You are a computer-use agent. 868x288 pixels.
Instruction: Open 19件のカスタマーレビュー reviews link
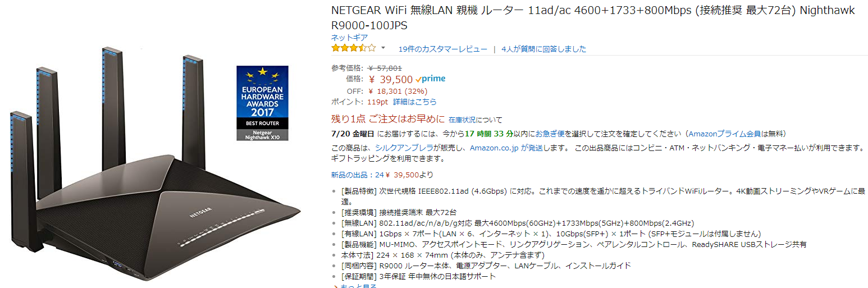click(x=442, y=49)
